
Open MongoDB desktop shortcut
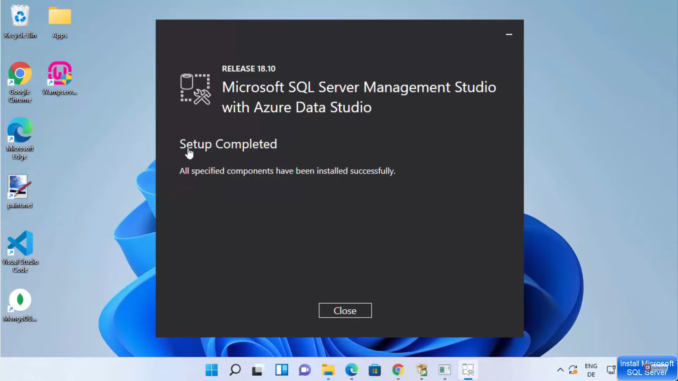tap(20, 305)
